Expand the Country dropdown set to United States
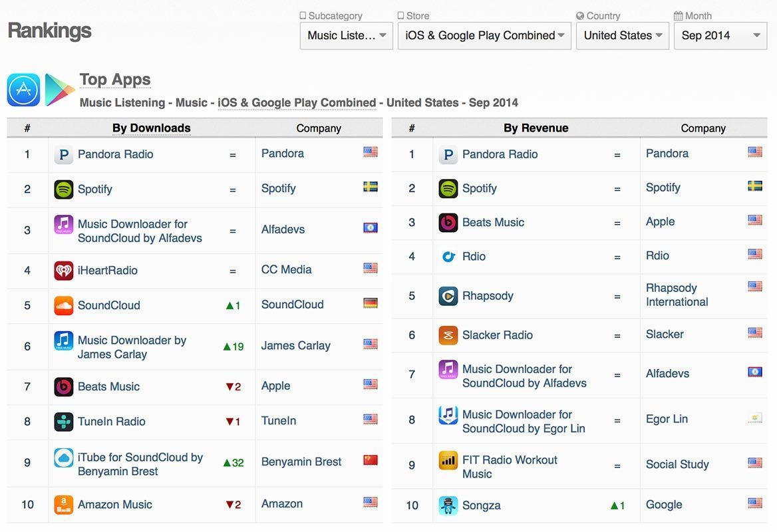Screen dimensions: 777x532 click(622, 36)
